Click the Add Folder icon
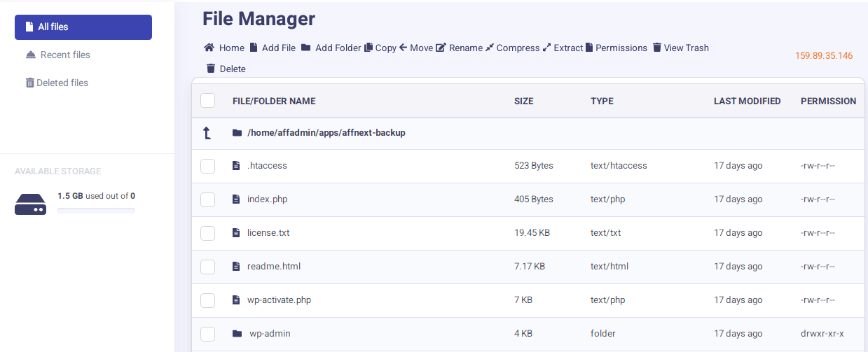868x352 pixels. click(x=307, y=48)
